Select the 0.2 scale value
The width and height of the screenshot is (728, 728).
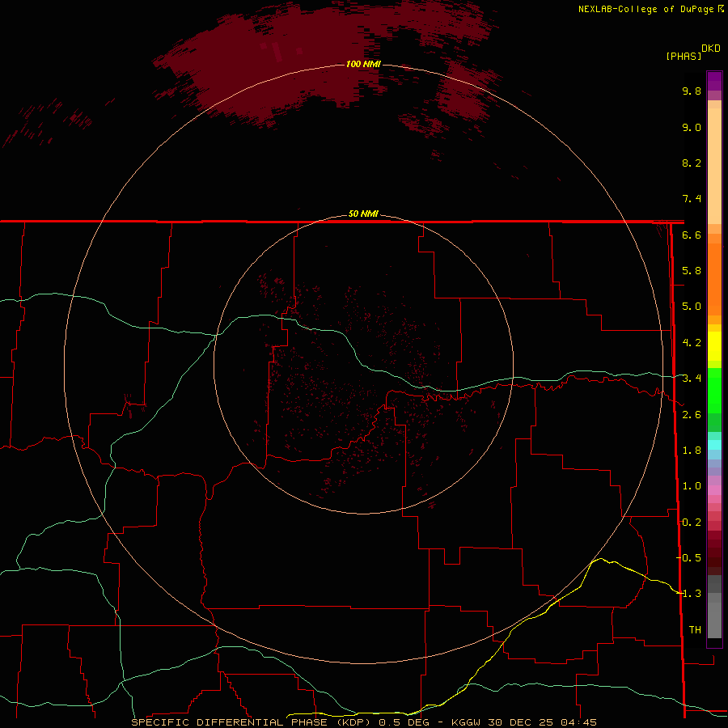click(x=692, y=523)
